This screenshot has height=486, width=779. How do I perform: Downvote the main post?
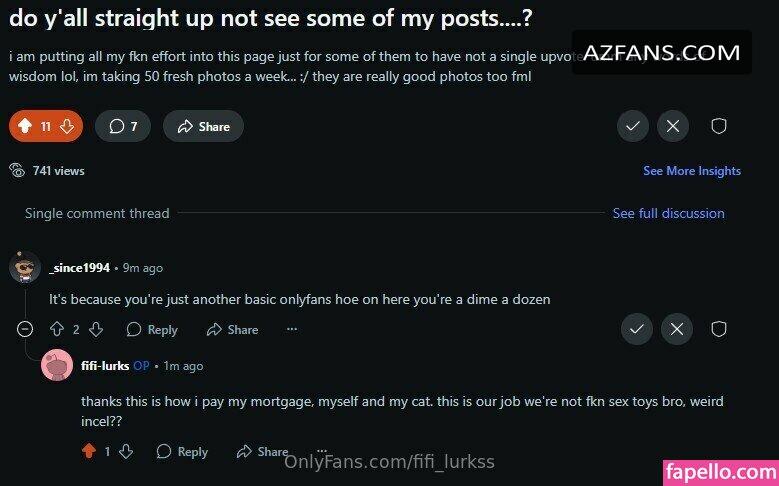click(67, 126)
